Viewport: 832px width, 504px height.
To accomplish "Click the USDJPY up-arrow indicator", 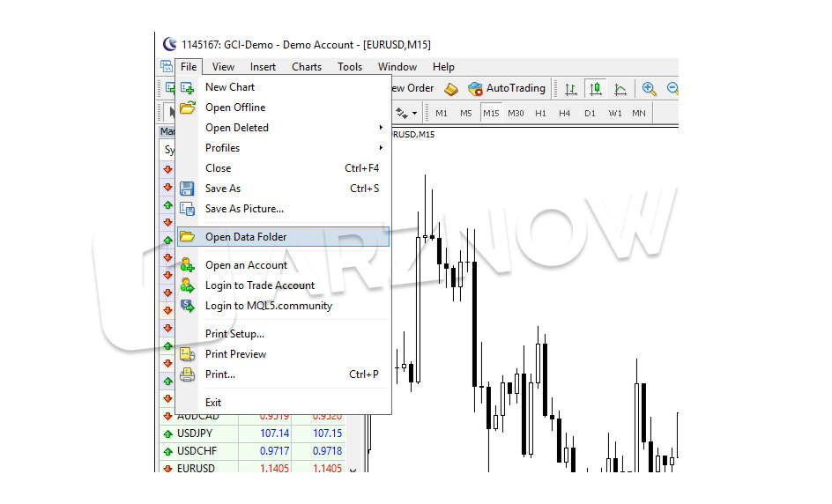I will (168, 434).
